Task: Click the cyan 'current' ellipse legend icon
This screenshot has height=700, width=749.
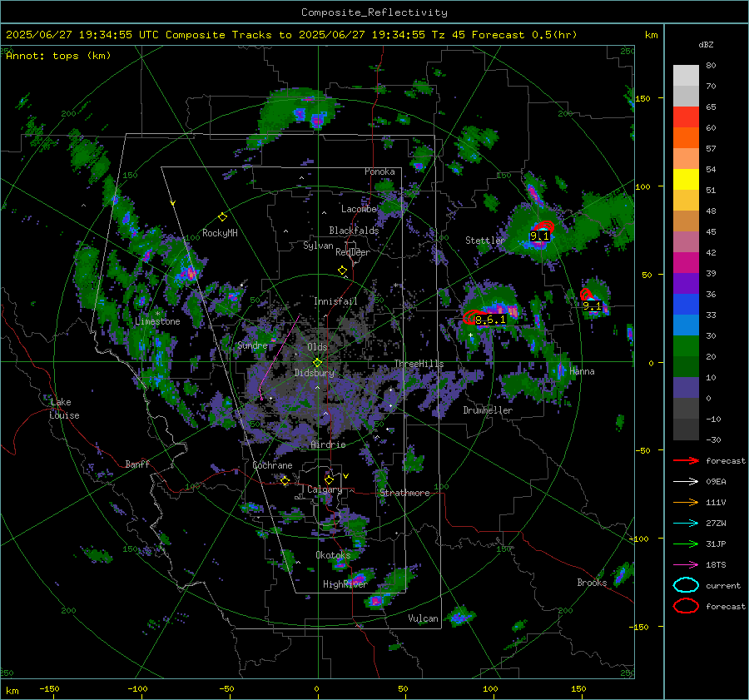Action: pos(686,585)
